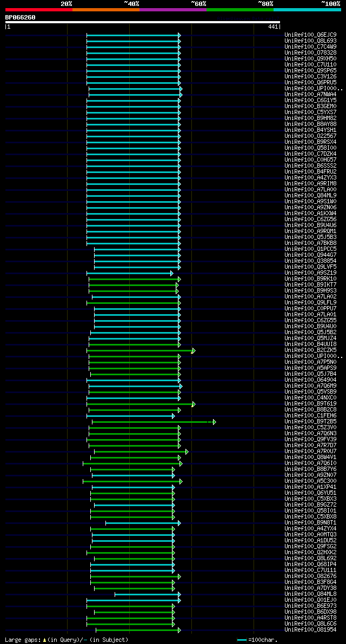Select the UniRef100_Q9LFL9 label

click(x=310, y=303)
